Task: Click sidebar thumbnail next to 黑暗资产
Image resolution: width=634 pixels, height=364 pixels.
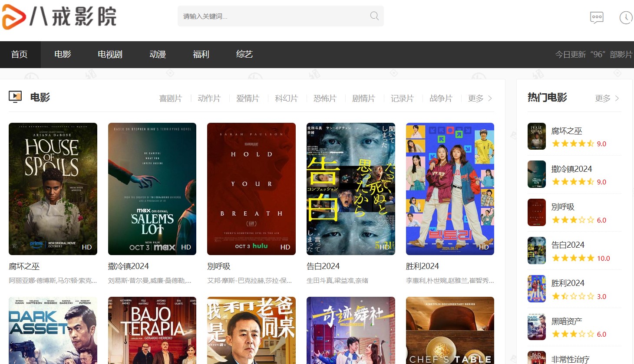Action: coord(537,327)
